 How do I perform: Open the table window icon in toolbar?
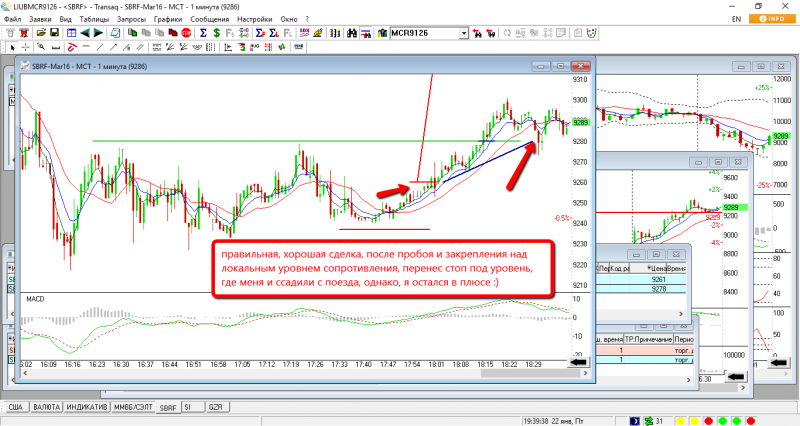point(71,33)
